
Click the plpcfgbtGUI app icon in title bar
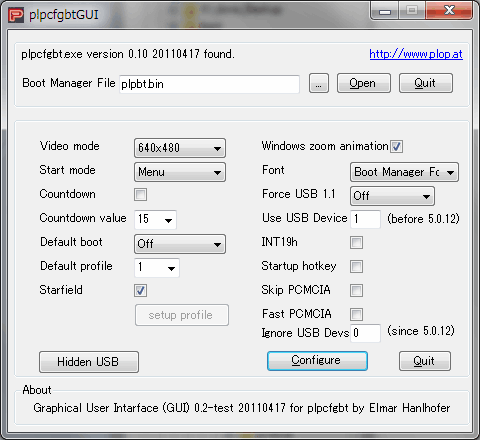(x=16, y=15)
